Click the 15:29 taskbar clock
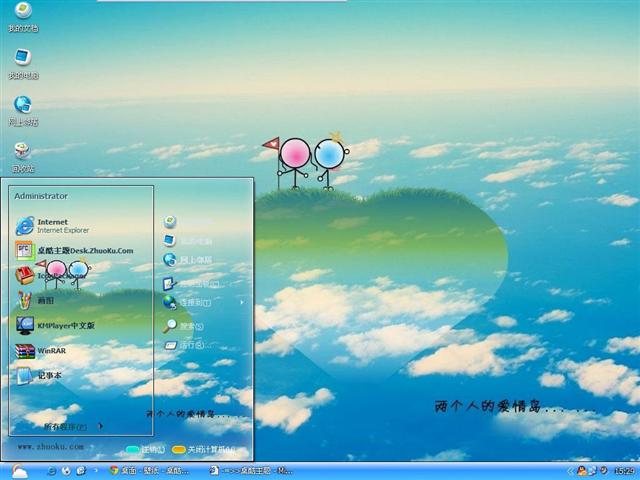Viewport: 640px width, 480px height. pos(624,471)
